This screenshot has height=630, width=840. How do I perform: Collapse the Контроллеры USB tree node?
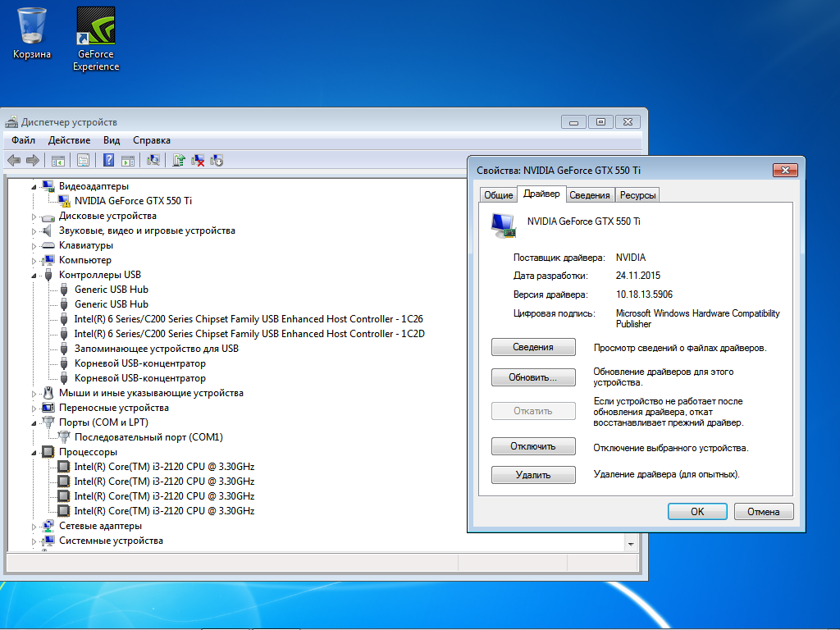point(34,276)
